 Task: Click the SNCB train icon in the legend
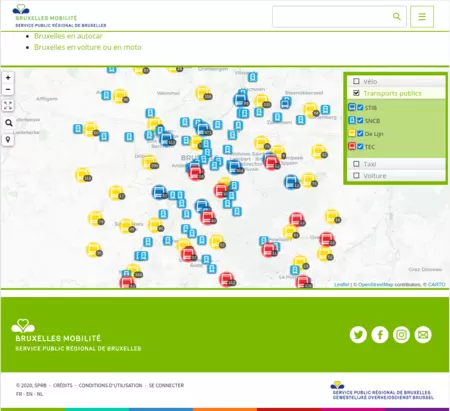pyautogui.click(x=352, y=120)
